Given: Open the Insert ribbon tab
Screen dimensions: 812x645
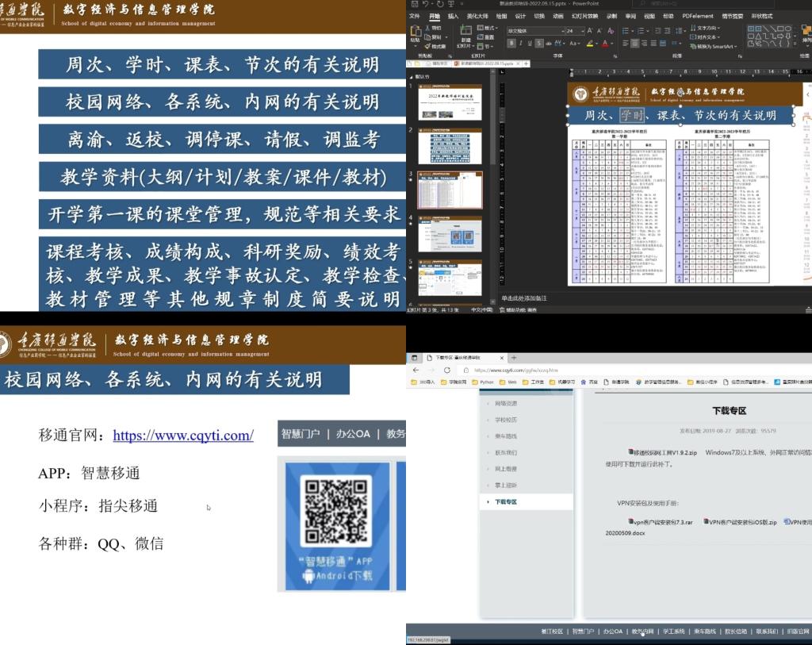Looking at the screenshot, I should pos(453,16).
